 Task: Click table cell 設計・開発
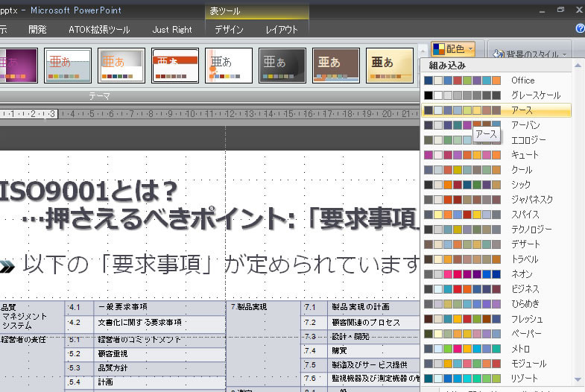(x=373, y=336)
